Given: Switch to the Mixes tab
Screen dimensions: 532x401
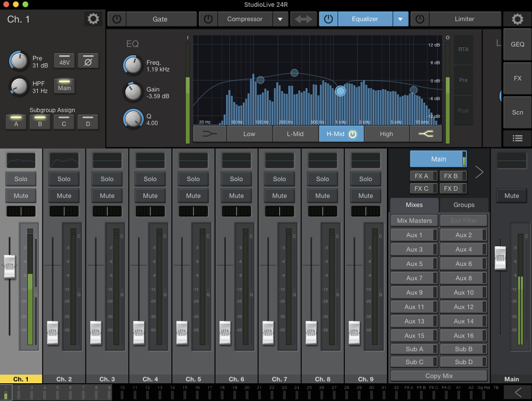Looking at the screenshot, I should point(414,205).
